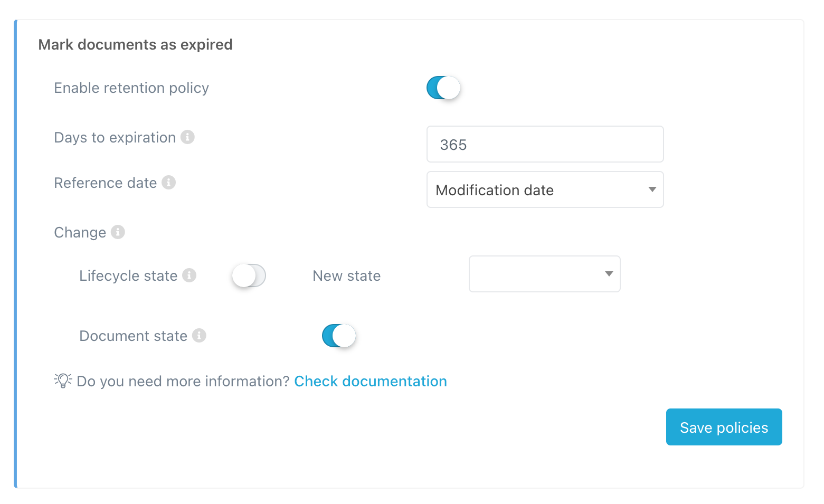
Task: Click the Mark documents as expired heading
Action: point(135,45)
